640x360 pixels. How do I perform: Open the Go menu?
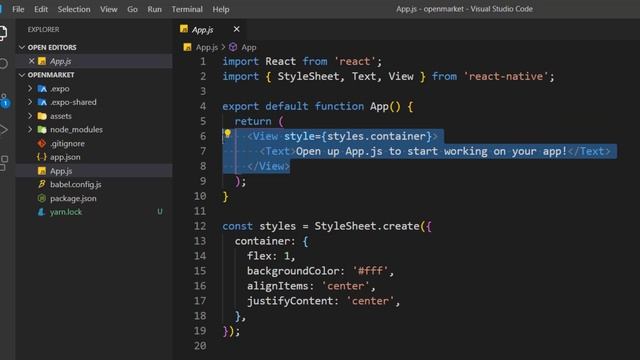click(x=132, y=9)
